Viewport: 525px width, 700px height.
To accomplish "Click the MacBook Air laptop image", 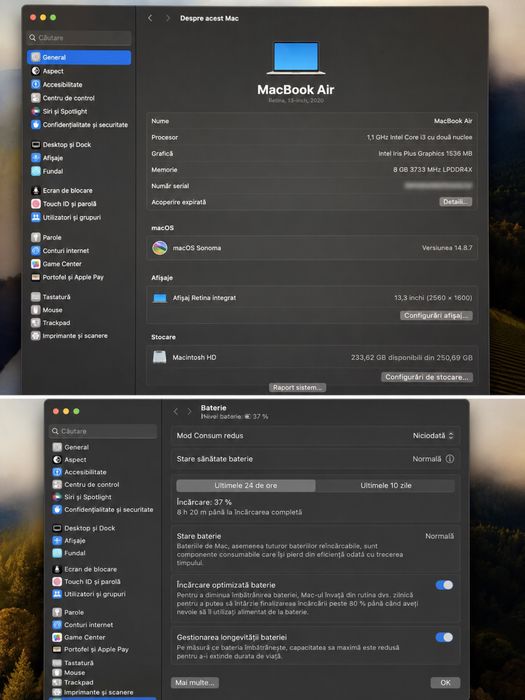I will [296, 58].
